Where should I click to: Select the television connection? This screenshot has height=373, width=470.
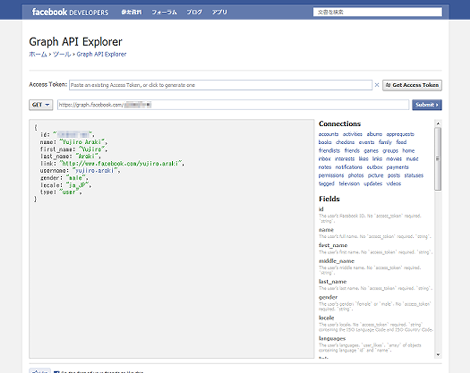349,184
